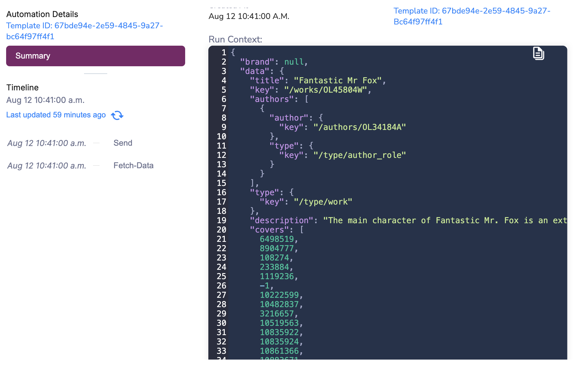Click the -1 cover entry
The image size is (588, 366).
(x=264, y=286)
